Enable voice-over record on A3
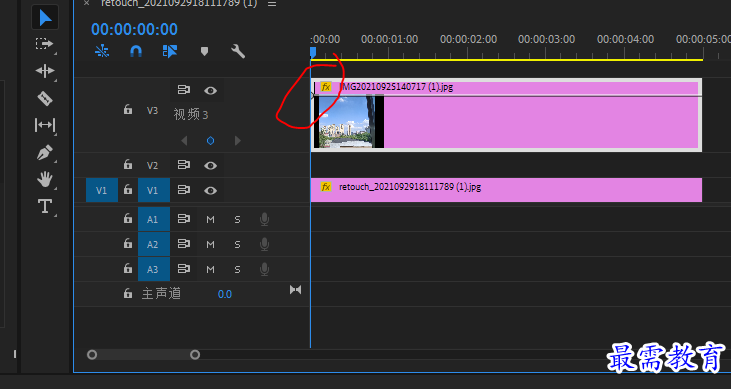Viewport: 731px width, 389px height. coord(264,269)
